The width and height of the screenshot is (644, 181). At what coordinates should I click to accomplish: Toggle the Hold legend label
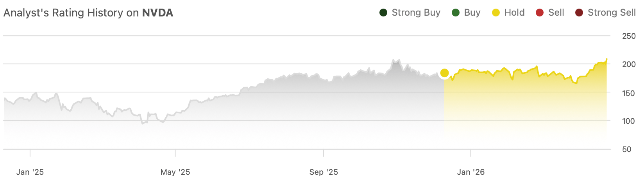pyautogui.click(x=514, y=13)
